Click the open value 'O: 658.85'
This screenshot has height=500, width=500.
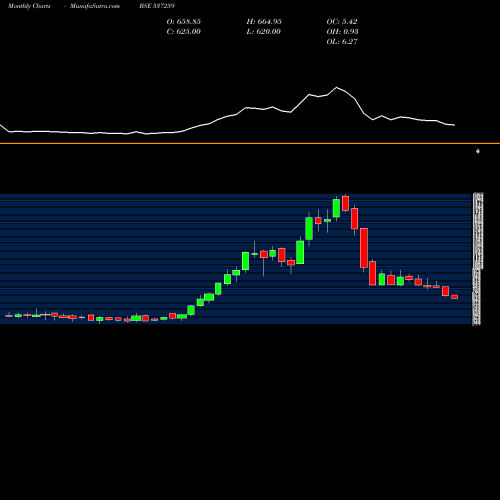[x=184, y=21]
